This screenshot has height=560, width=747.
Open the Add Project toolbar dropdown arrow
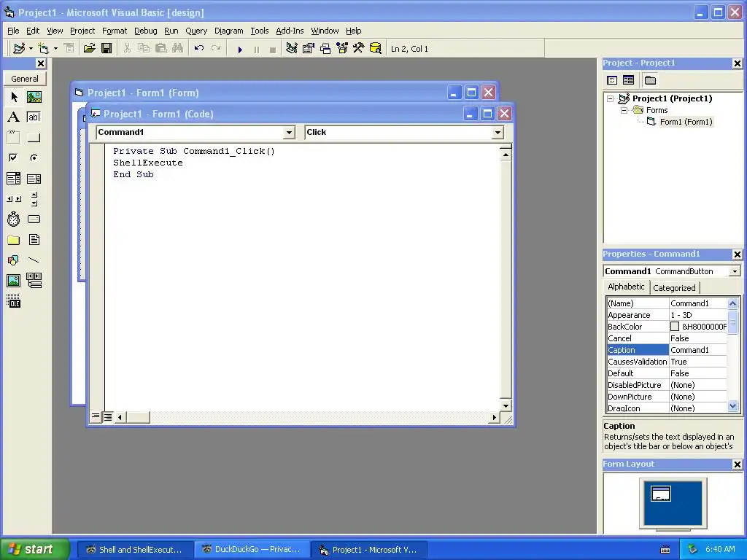click(31, 49)
